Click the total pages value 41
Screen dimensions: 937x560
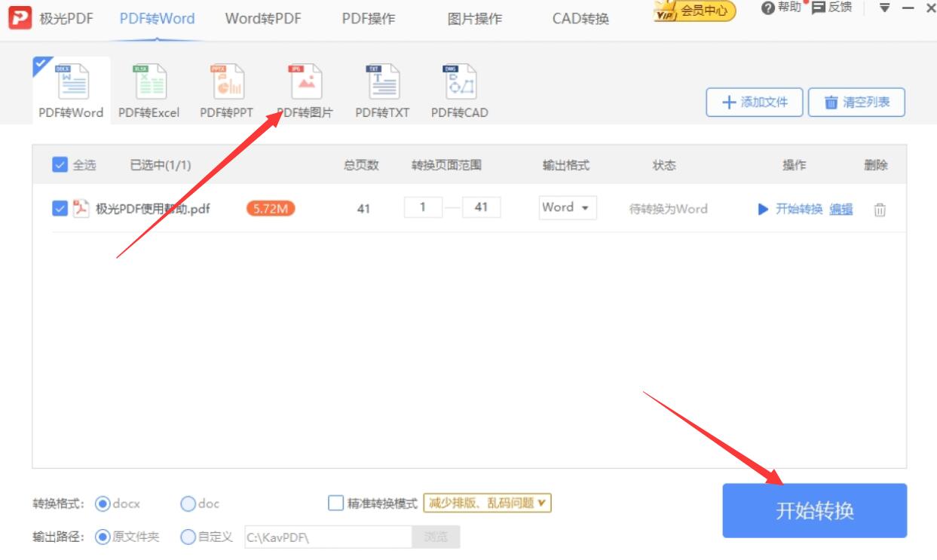point(363,210)
